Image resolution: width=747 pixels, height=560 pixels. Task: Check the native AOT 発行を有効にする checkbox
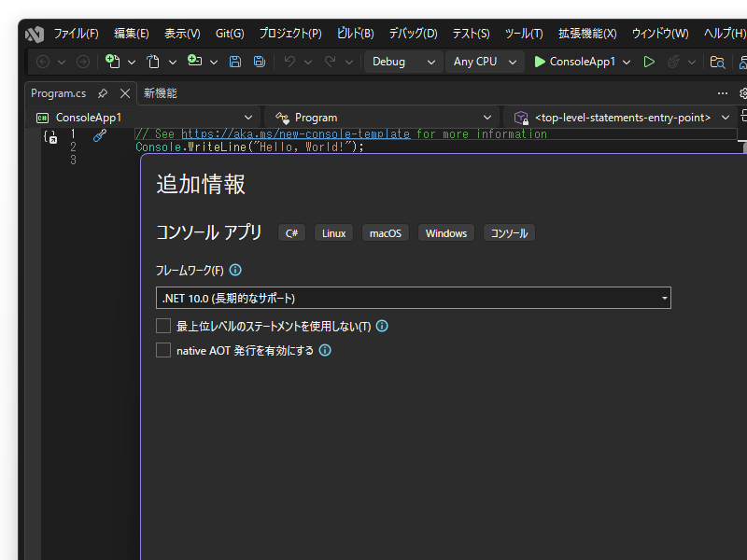pos(163,350)
